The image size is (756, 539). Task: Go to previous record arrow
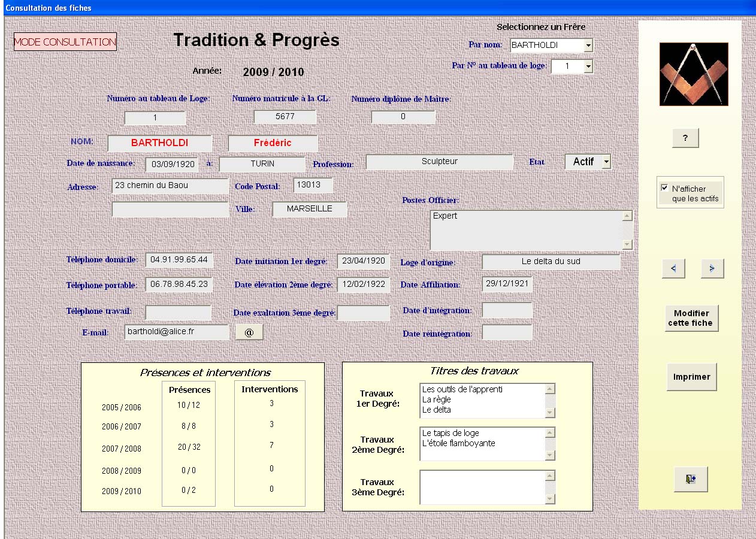tap(673, 269)
